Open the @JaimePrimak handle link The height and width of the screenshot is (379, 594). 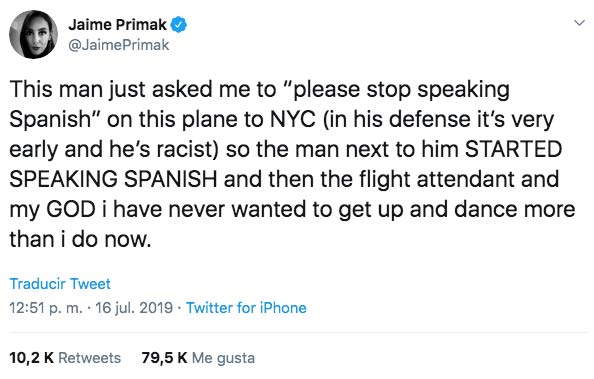click(x=119, y=45)
